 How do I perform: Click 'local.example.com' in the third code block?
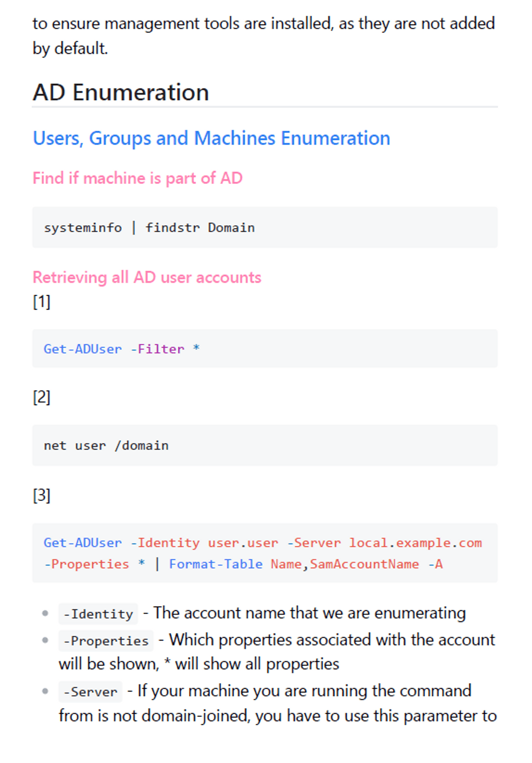415,543
